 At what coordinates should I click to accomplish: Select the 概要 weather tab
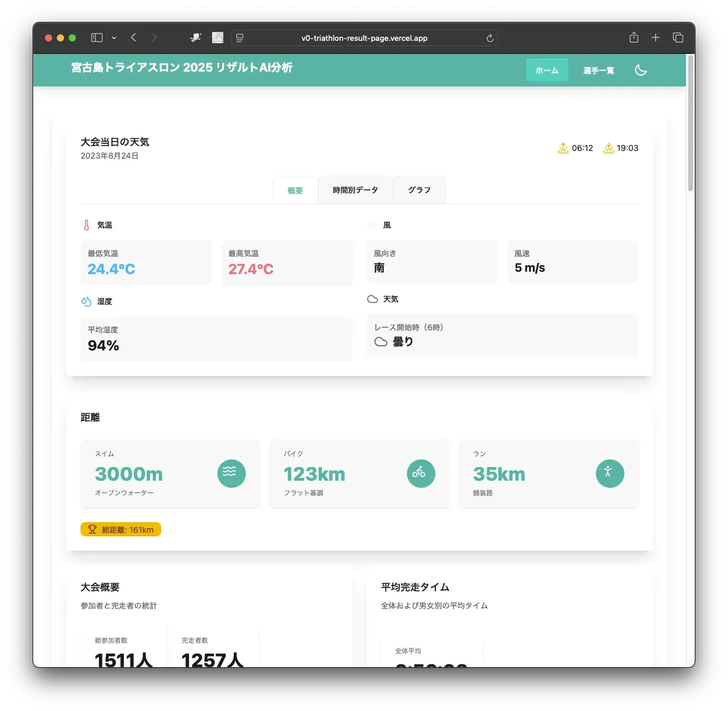295,191
